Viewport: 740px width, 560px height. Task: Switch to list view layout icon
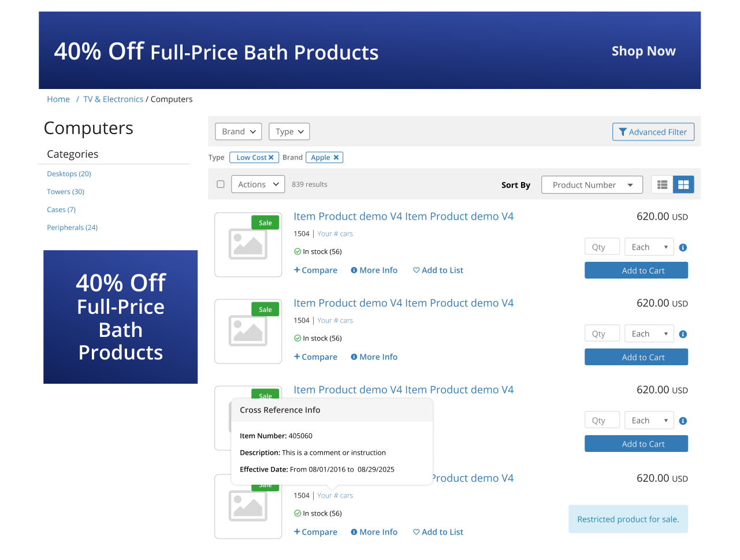(662, 185)
